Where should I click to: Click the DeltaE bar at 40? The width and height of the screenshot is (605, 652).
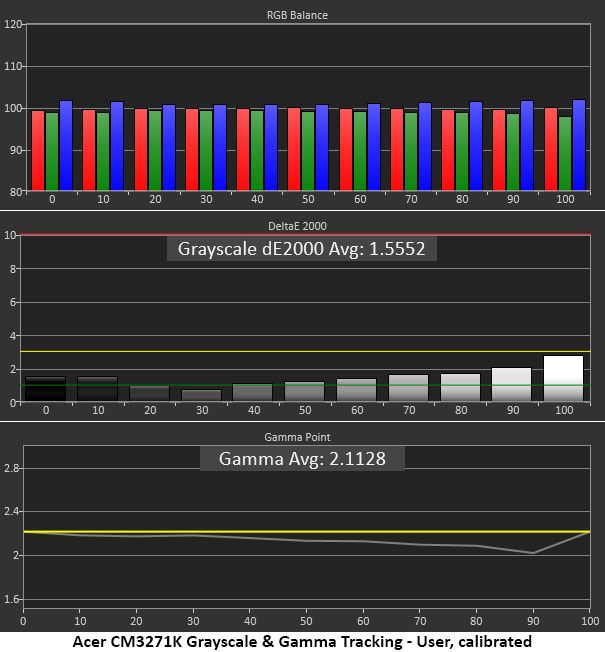252,393
